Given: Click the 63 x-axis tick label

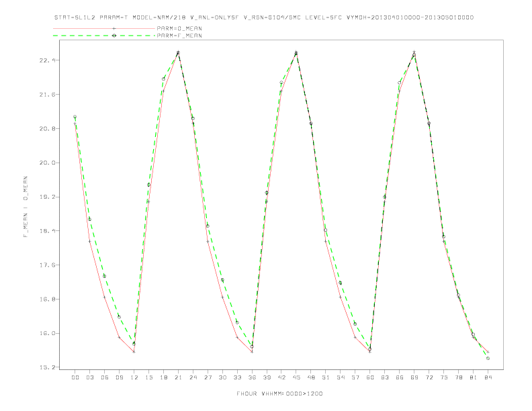Looking at the screenshot, I should [385, 377].
